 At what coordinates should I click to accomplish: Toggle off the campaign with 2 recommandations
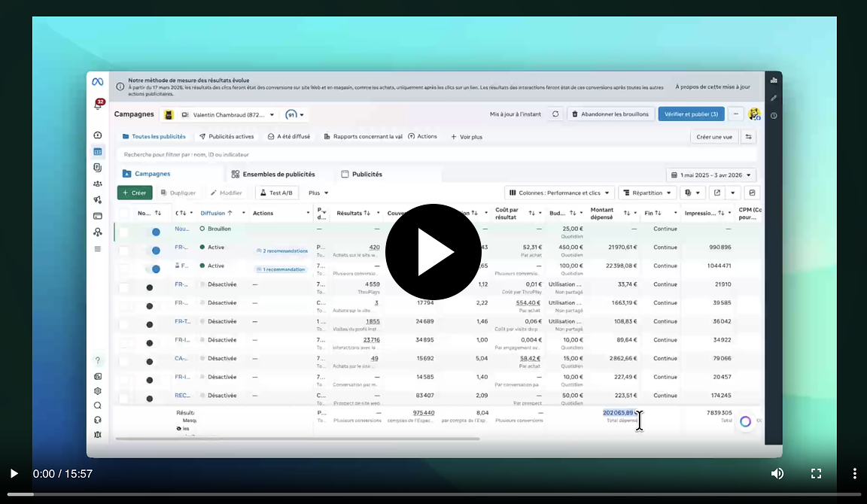pos(155,250)
